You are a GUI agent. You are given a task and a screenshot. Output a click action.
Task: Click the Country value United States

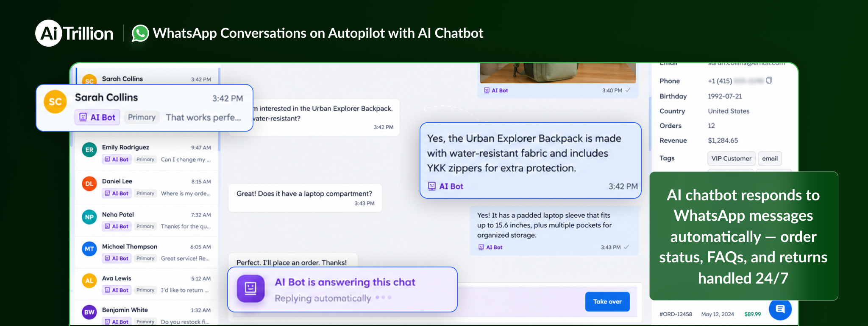coord(729,111)
